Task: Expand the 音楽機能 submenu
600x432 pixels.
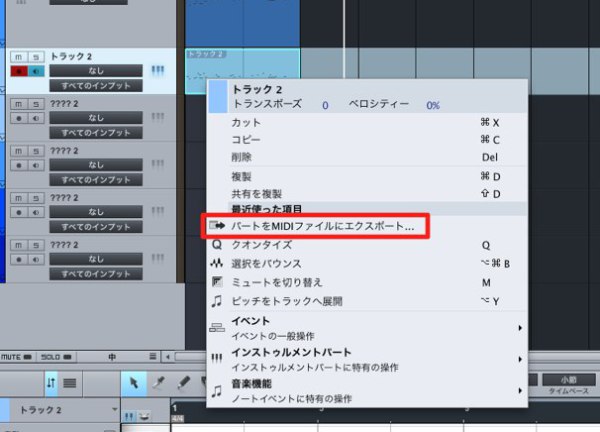Action: pyautogui.click(x=367, y=391)
